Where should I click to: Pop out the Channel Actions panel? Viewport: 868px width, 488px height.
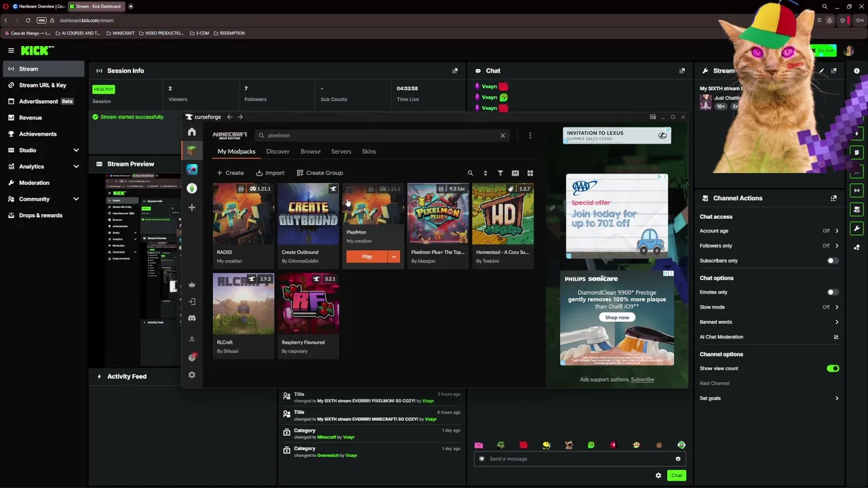[833, 198]
